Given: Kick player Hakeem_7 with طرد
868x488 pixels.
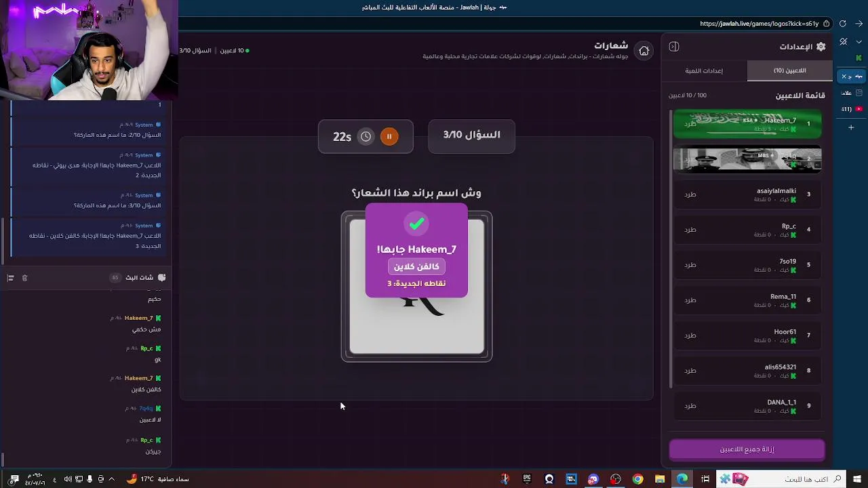Looking at the screenshot, I should coord(690,123).
